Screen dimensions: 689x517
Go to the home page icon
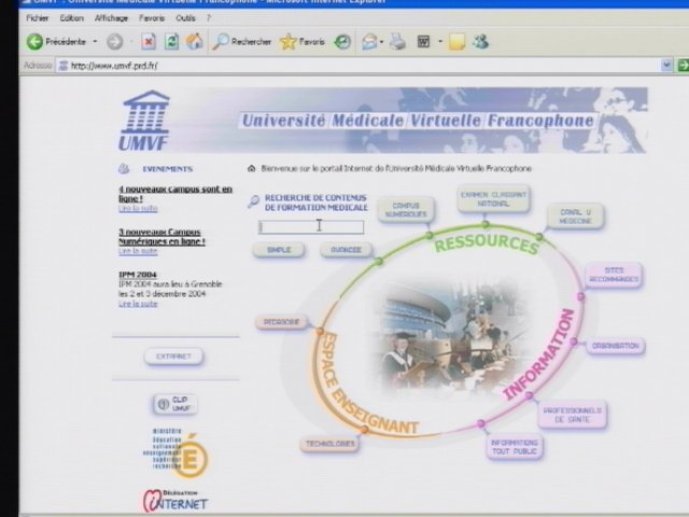tap(194, 42)
